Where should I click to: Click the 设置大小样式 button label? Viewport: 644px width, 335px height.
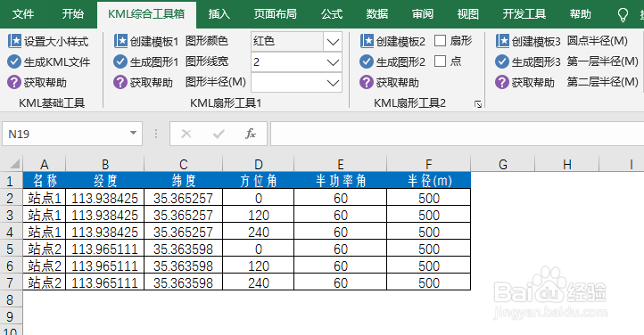[56, 41]
